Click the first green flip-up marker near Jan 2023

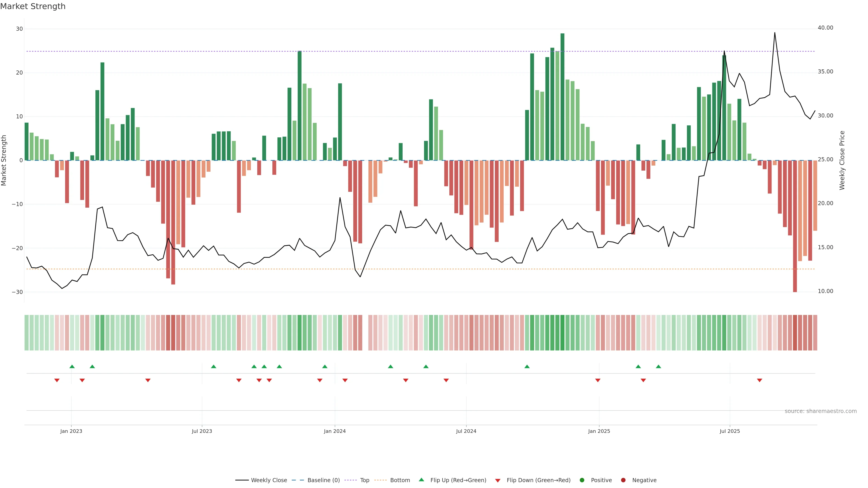(72, 366)
